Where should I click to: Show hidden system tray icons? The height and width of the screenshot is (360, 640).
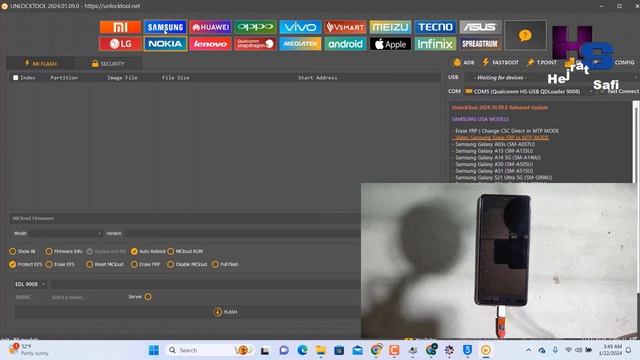[529, 350]
